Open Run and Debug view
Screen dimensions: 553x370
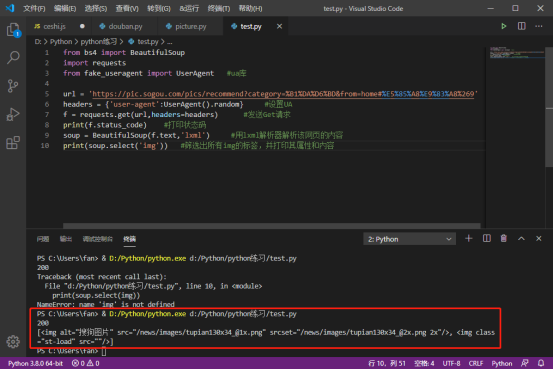(x=13, y=114)
